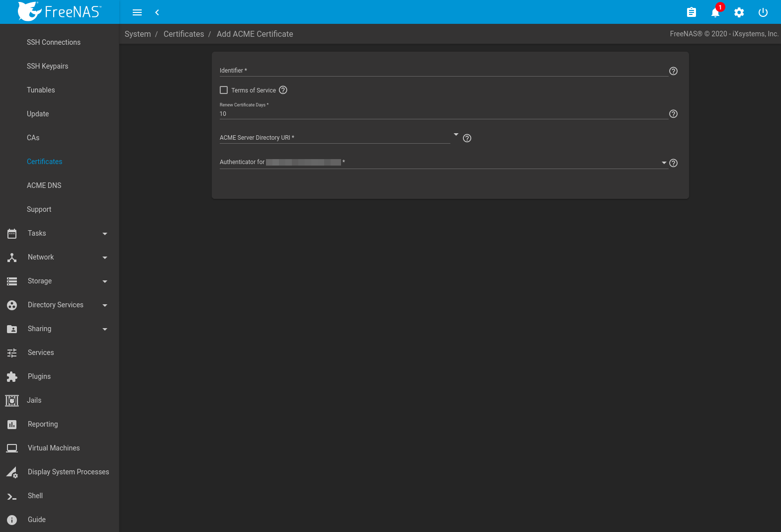Open ACME DNS in sidebar
The width and height of the screenshot is (781, 532).
44,185
